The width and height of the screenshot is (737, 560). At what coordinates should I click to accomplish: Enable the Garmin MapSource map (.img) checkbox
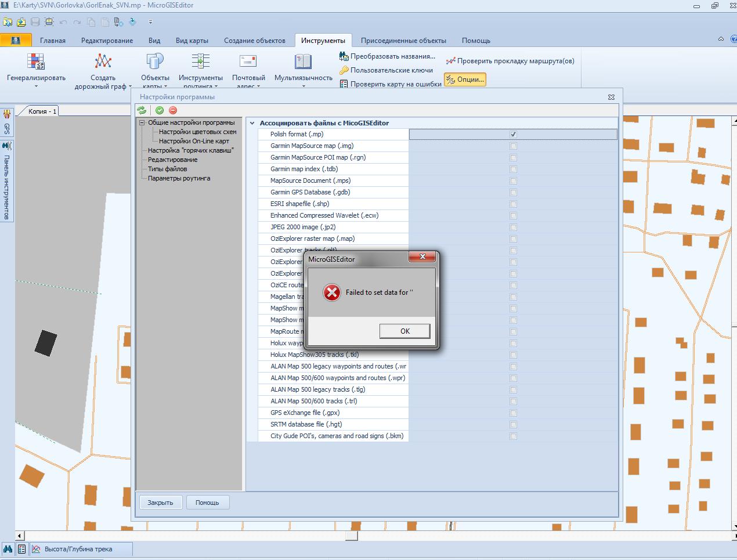(513, 146)
